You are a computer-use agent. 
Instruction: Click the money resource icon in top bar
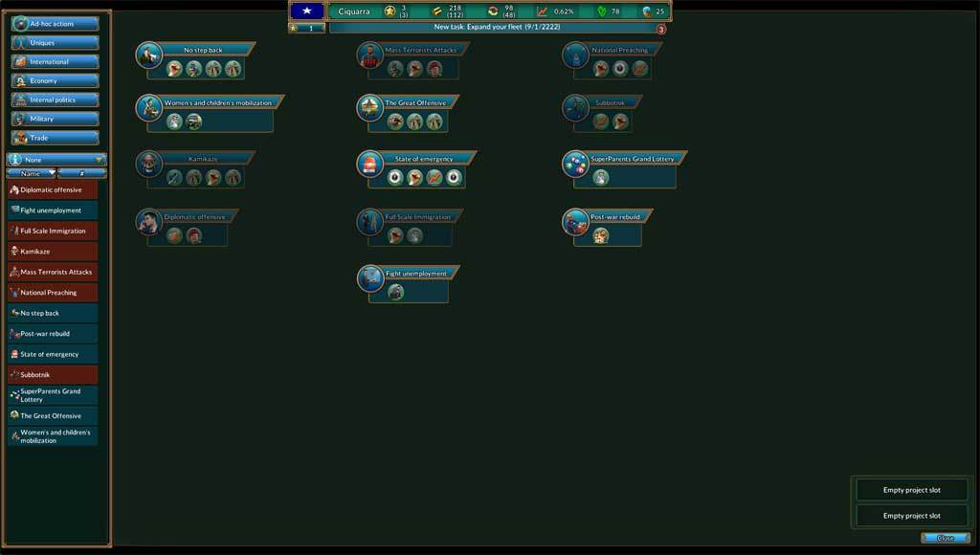click(436, 11)
